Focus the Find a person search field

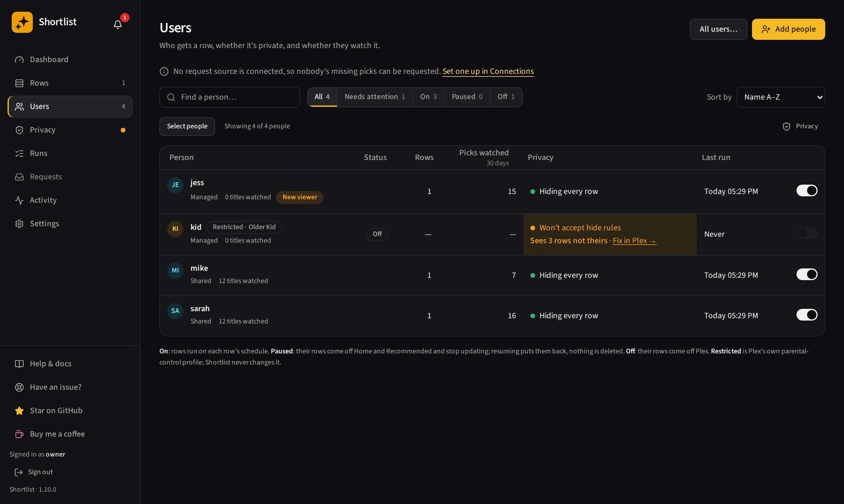(229, 97)
